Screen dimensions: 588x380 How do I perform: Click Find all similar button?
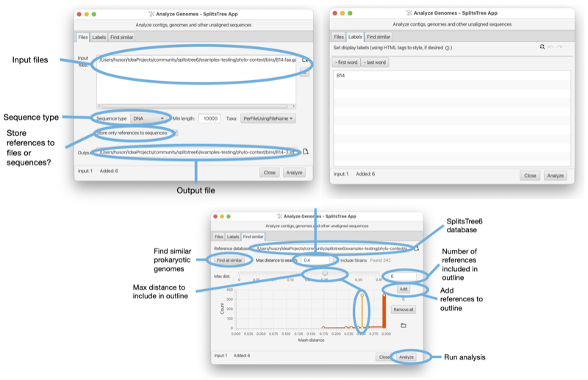(229, 260)
